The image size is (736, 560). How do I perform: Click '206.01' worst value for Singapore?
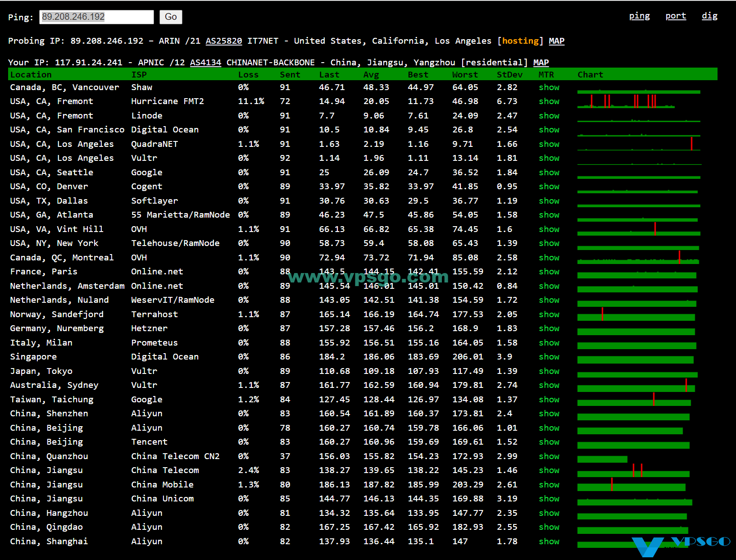pos(468,357)
